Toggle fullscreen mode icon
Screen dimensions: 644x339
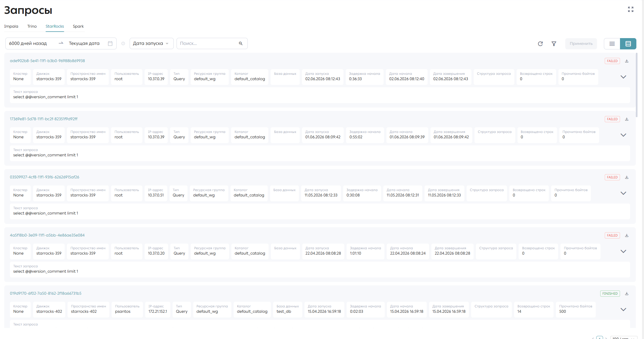coord(631,9)
